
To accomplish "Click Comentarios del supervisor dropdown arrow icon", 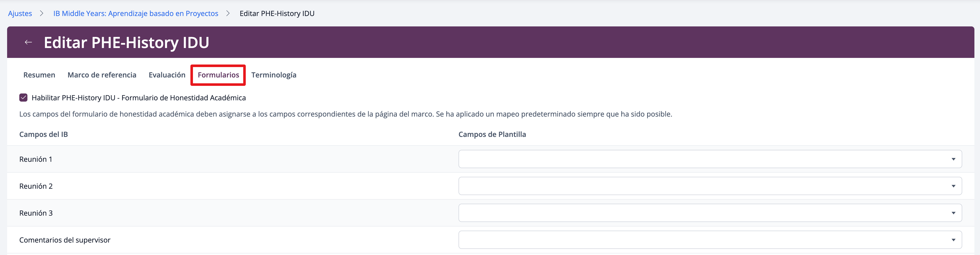I will pos(953,240).
